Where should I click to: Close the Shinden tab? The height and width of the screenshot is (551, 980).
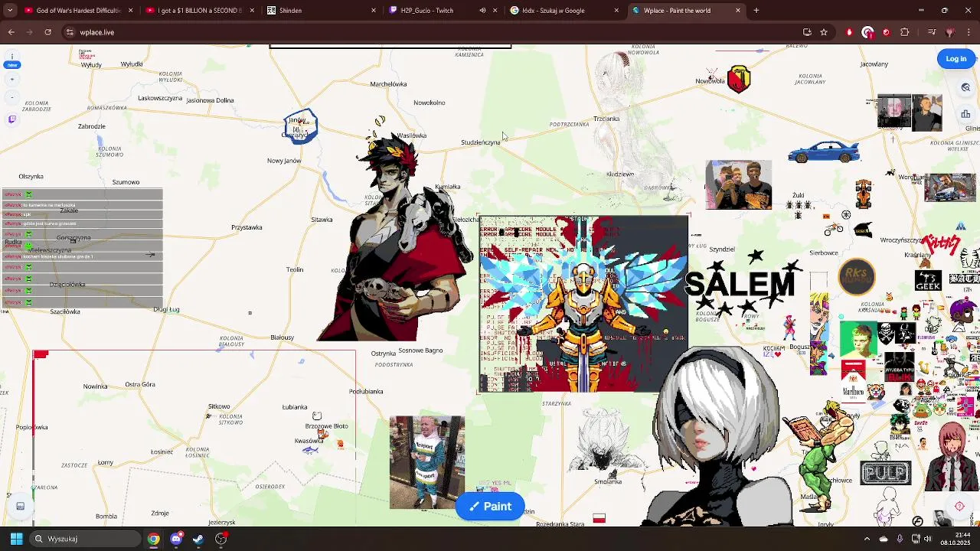tap(374, 11)
